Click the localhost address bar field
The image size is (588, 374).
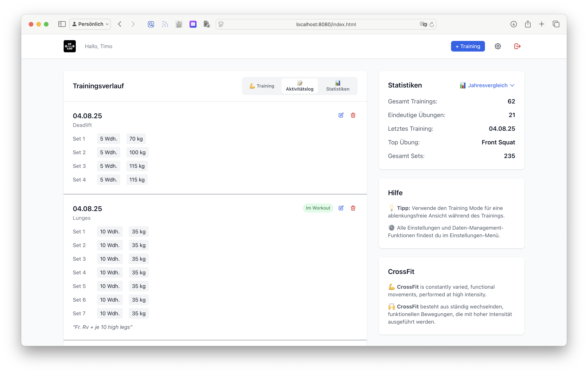tap(326, 24)
